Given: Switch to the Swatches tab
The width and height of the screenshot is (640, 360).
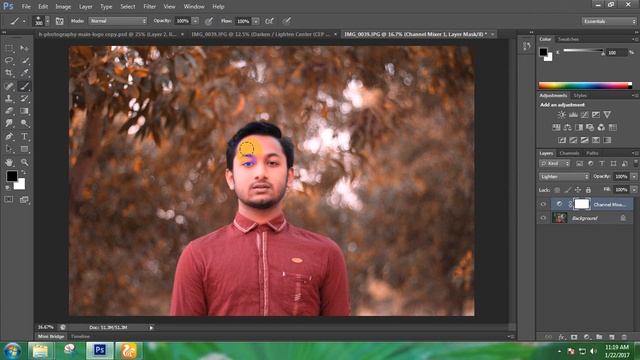Looking at the screenshot, I should point(568,39).
